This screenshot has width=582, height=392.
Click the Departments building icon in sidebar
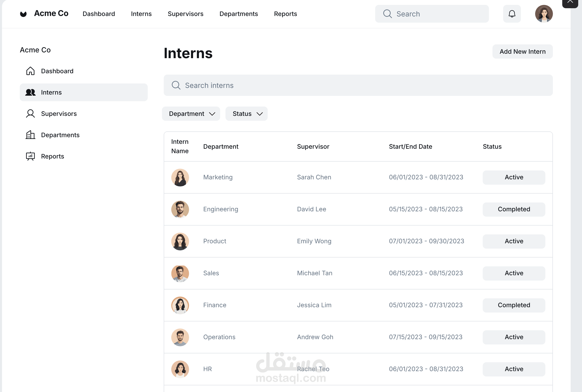point(30,135)
